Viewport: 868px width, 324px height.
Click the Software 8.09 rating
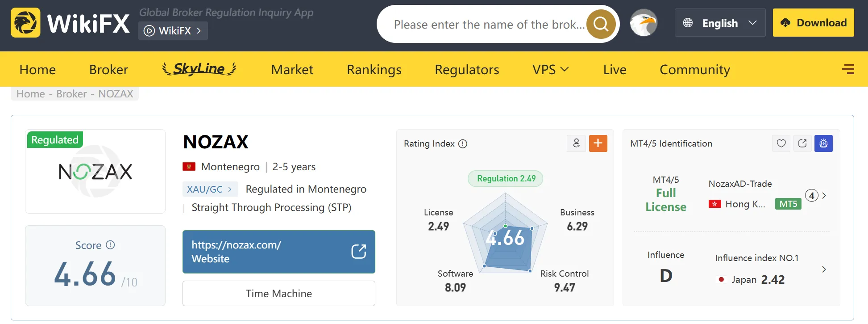click(x=455, y=281)
